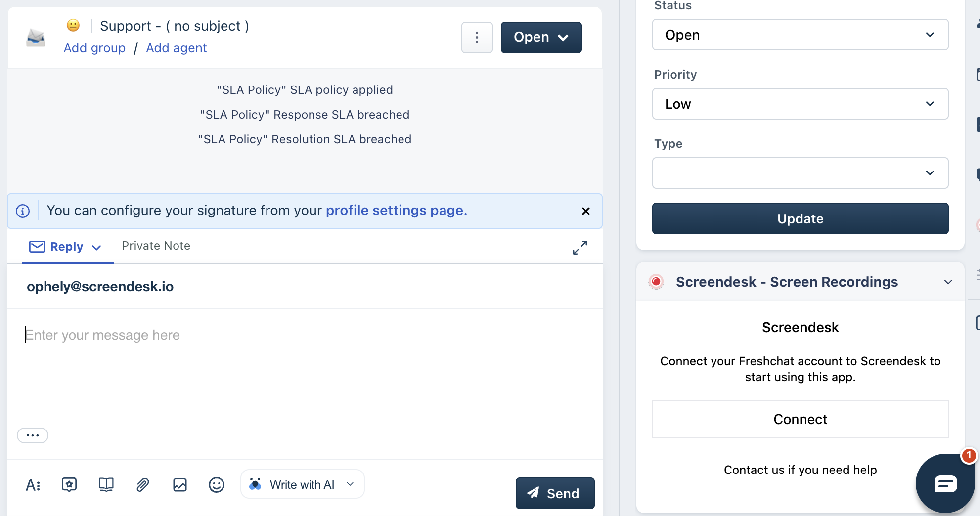The width and height of the screenshot is (980, 516).
Task: Select the Reply tab
Action: (x=66, y=247)
